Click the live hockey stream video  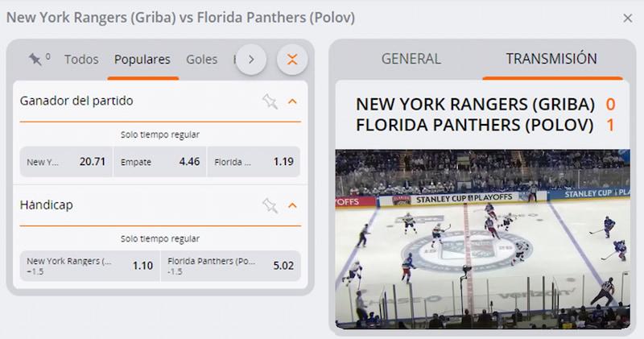tap(482, 238)
